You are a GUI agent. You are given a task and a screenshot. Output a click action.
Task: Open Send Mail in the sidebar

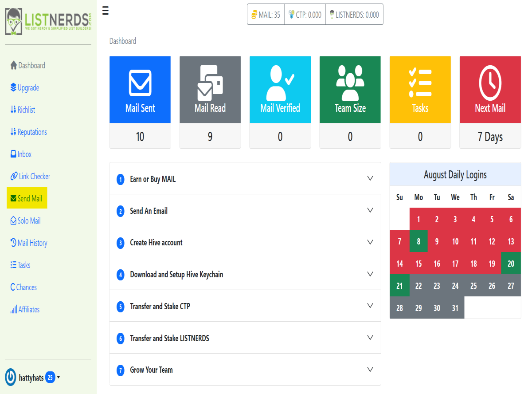tap(27, 198)
